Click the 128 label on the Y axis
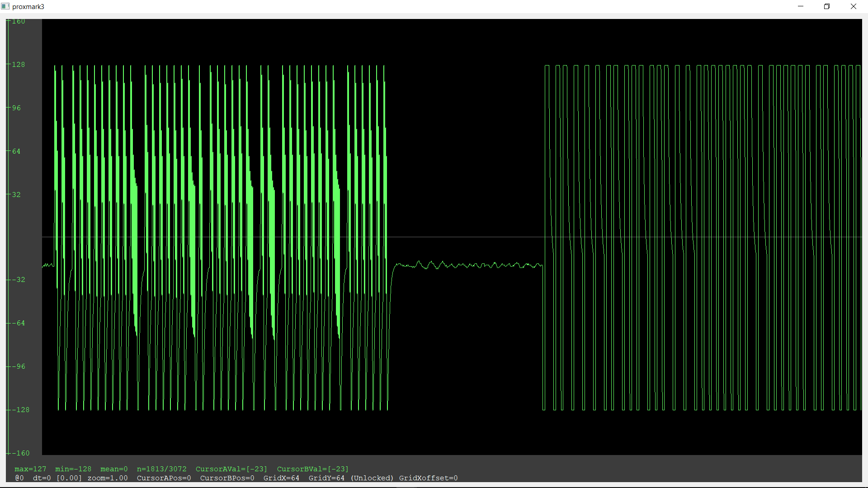 coord(19,65)
